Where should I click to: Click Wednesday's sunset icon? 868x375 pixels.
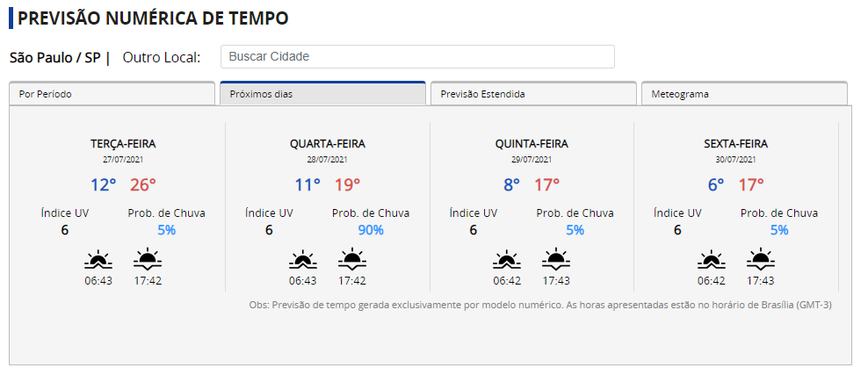click(352, 259)
